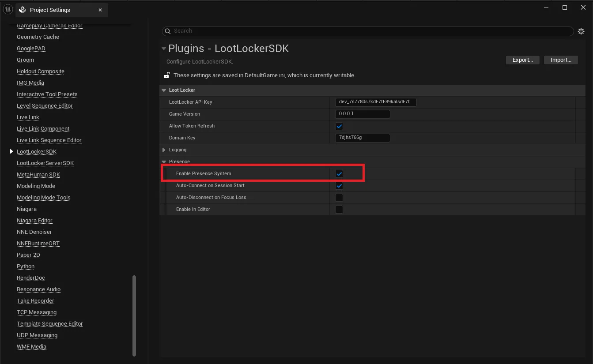This screenshot has height=364, width=593.
Task: Click the Enable Presence System label
Action: 204,174
